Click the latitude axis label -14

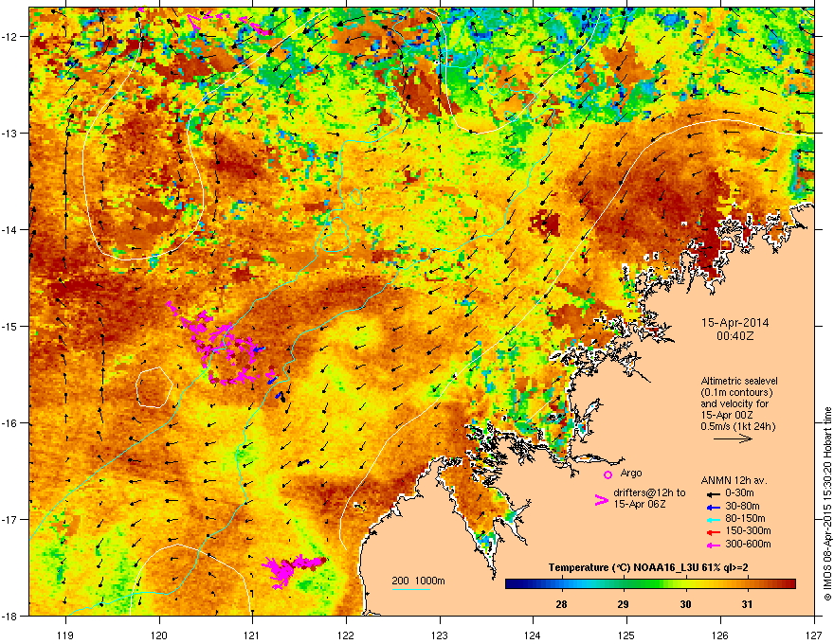(10, 229)
